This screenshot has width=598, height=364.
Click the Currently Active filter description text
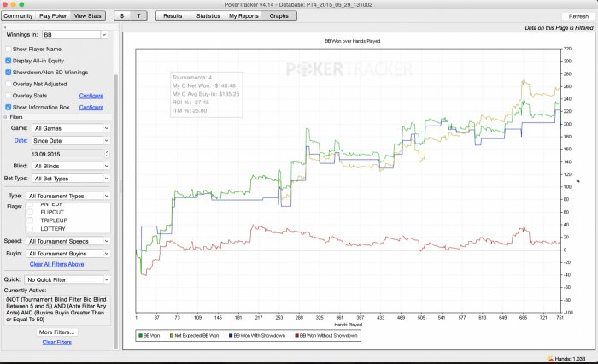[57, 309]
